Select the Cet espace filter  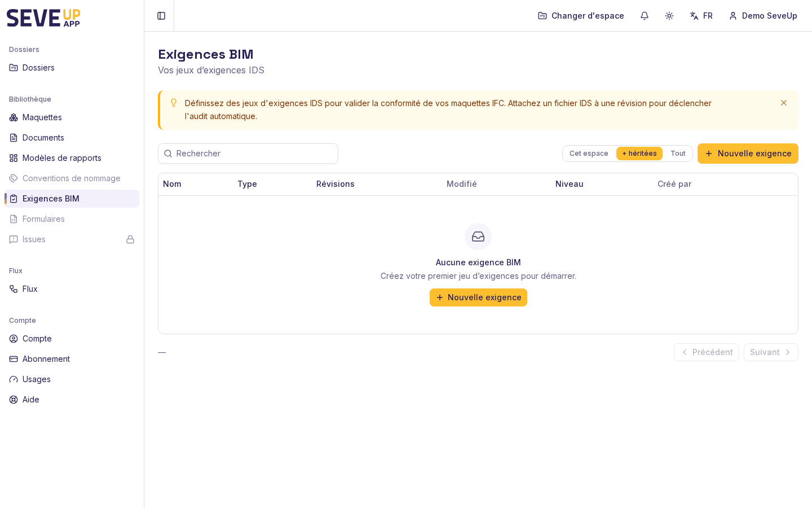point(589,154)
